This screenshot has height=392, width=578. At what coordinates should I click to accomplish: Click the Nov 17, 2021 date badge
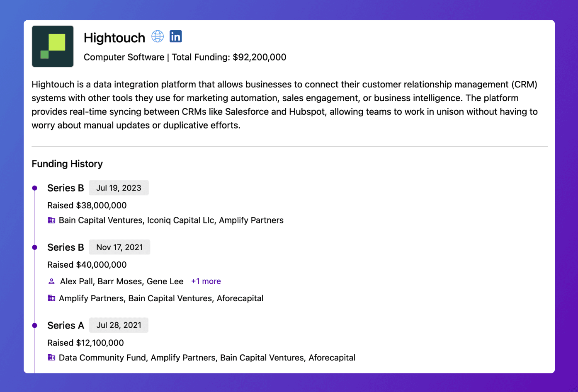point(119,247)
